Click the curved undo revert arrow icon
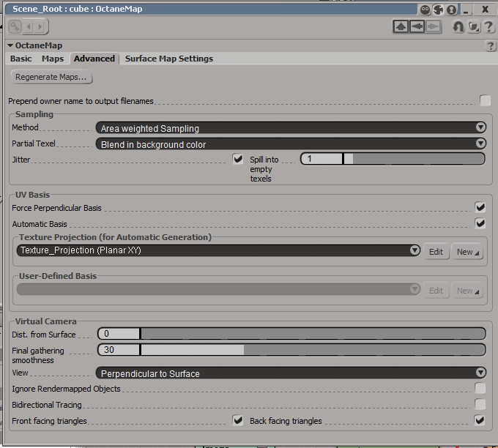The image size is (498, 448). tap(458, 27)
